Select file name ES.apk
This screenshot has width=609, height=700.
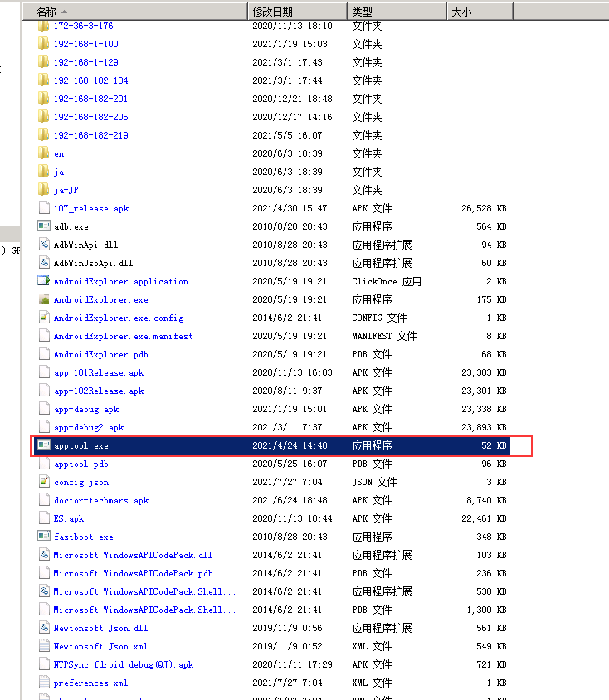pos(69,518)
